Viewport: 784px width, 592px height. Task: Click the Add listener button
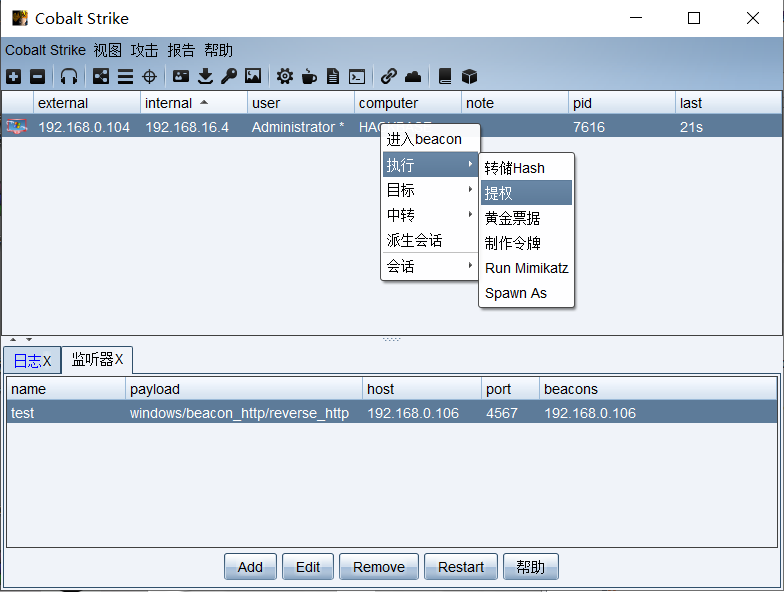250,567
